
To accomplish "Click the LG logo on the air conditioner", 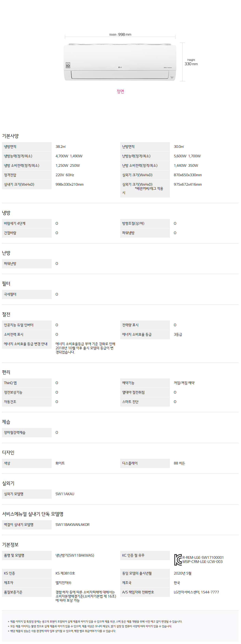I will (x=120, y=67).
